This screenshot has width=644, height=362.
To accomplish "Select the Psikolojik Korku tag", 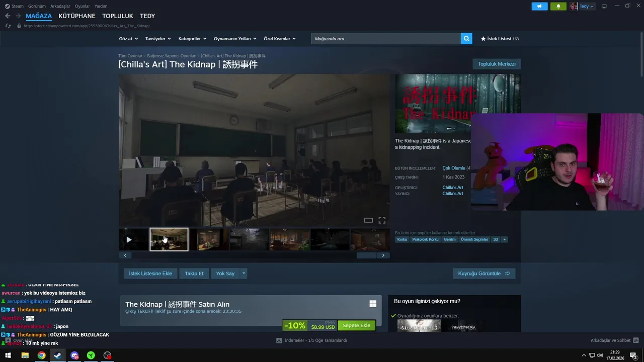I will (426, 239).
